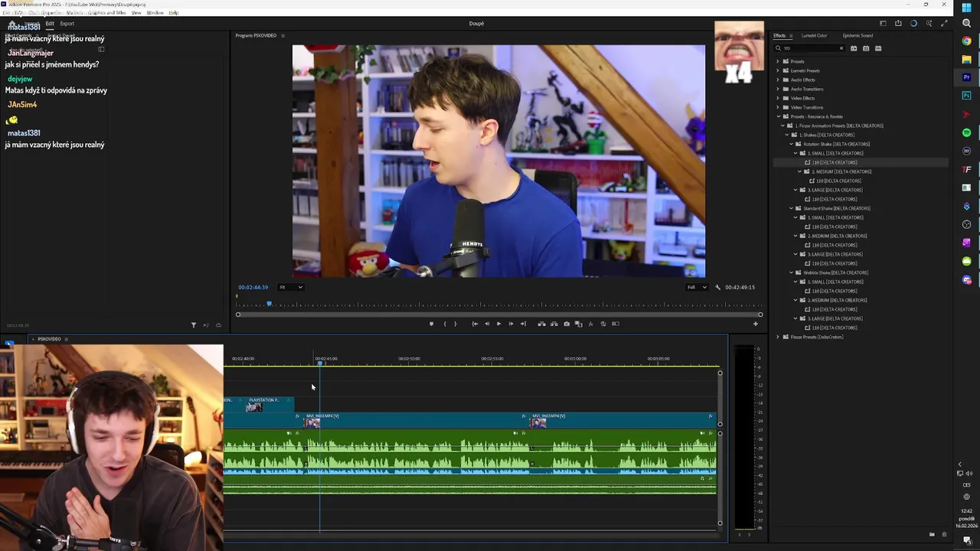Click the filter funnel icon in left panel

193,325
